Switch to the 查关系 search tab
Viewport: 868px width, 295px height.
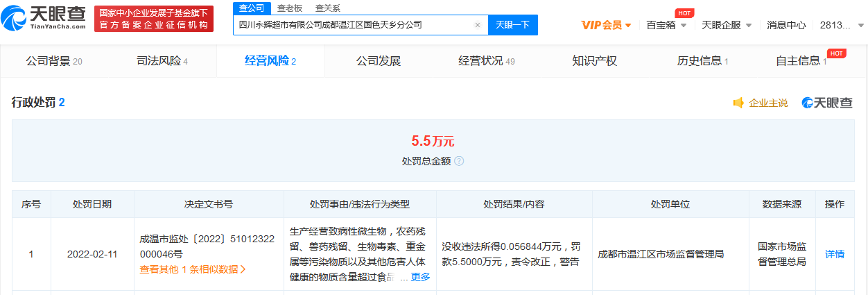[x=327, y=8]
